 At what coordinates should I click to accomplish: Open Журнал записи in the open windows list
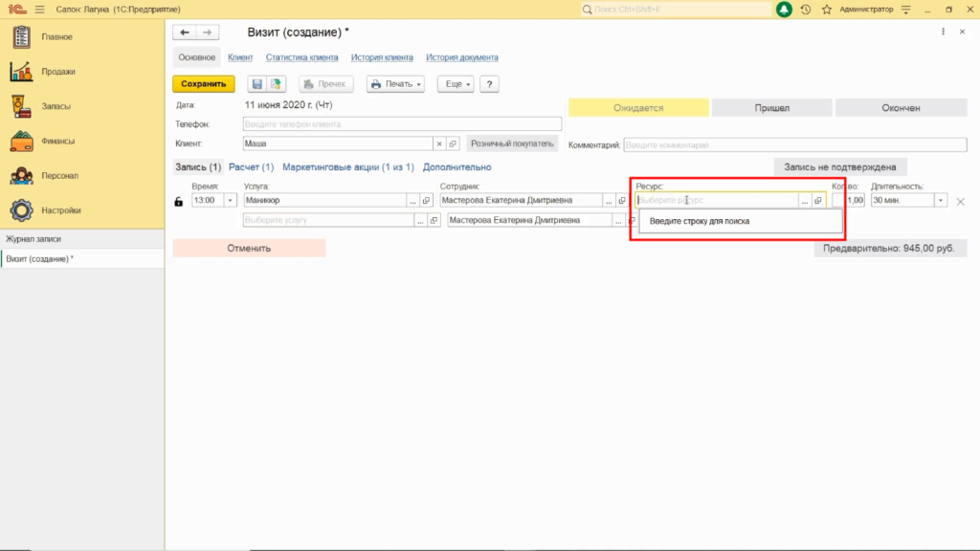pos(82,238)
